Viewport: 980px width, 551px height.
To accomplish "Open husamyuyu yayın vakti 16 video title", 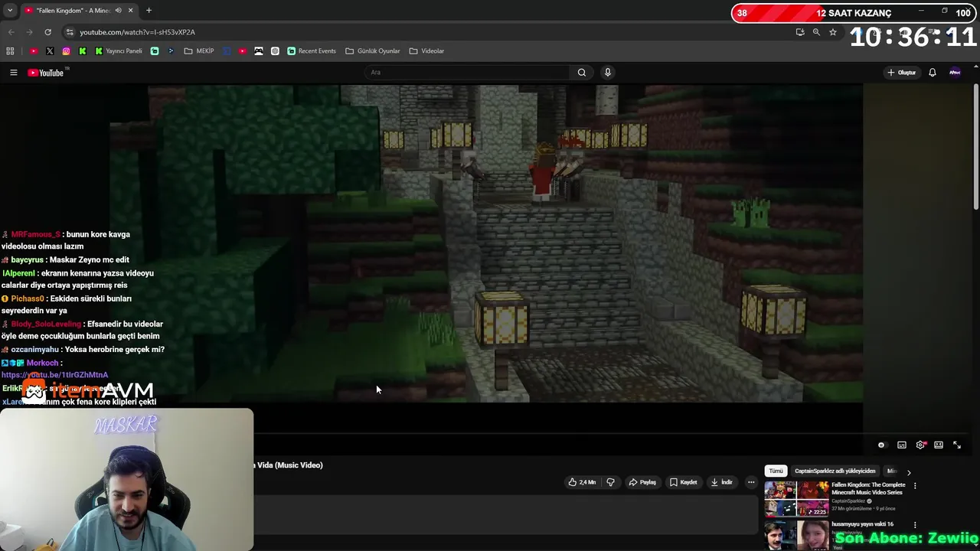I will click(863, 524).
